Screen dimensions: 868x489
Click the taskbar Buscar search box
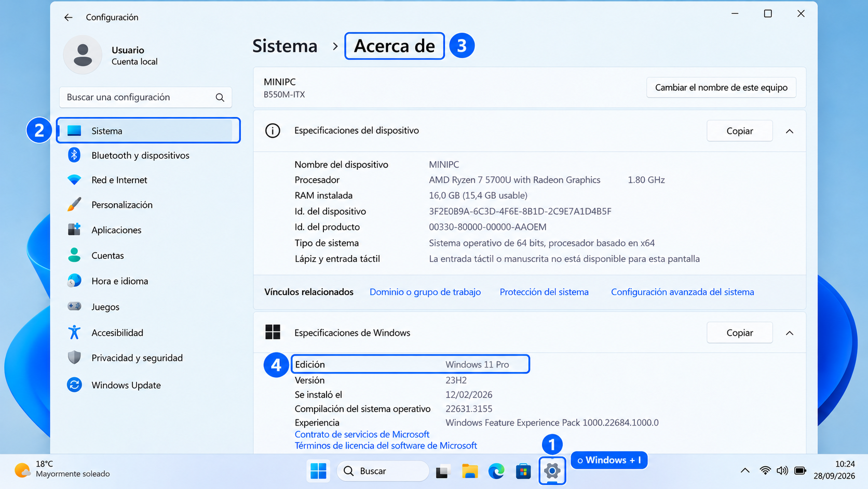pos(383,471)
